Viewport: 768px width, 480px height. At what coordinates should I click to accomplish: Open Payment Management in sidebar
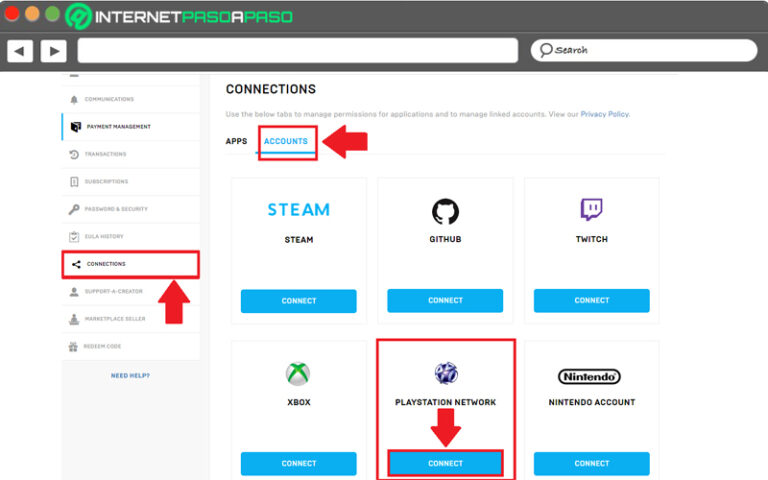tap(118, 127)
